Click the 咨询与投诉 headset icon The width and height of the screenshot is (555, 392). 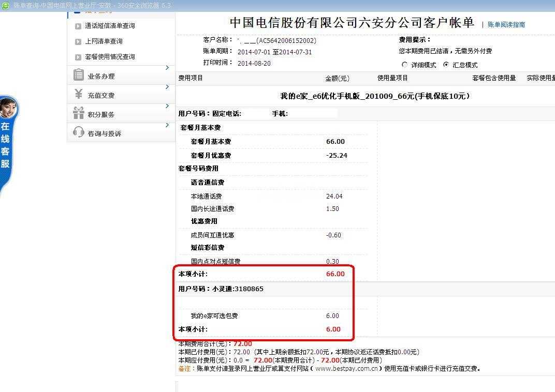tap(79, 132)
